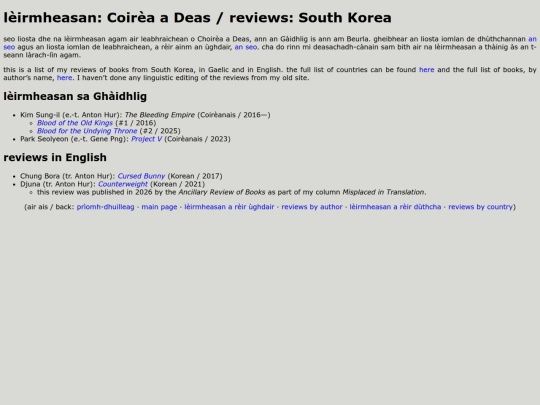Open Blood for the Undying Throne review

click(x=87, y=131)
